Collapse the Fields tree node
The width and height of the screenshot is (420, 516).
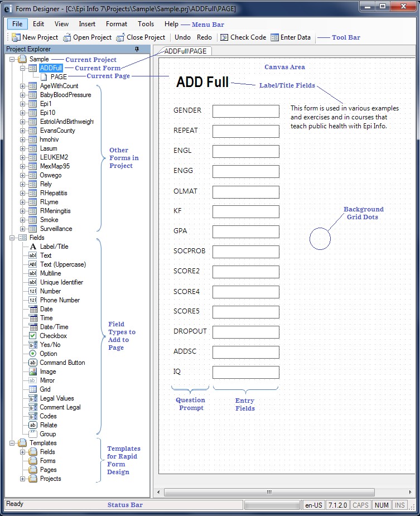pyautogui.click(x=12, y=238)
